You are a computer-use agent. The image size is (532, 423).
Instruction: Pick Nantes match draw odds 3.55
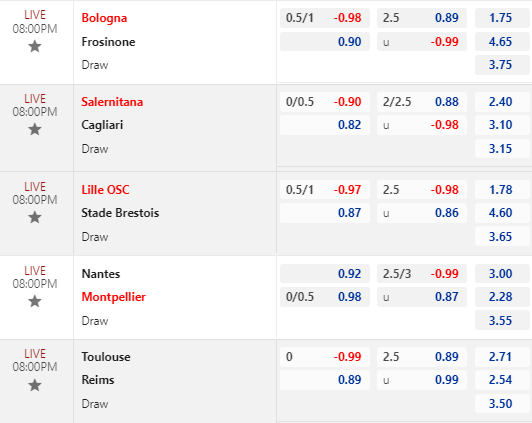click(x=502, y=321)
